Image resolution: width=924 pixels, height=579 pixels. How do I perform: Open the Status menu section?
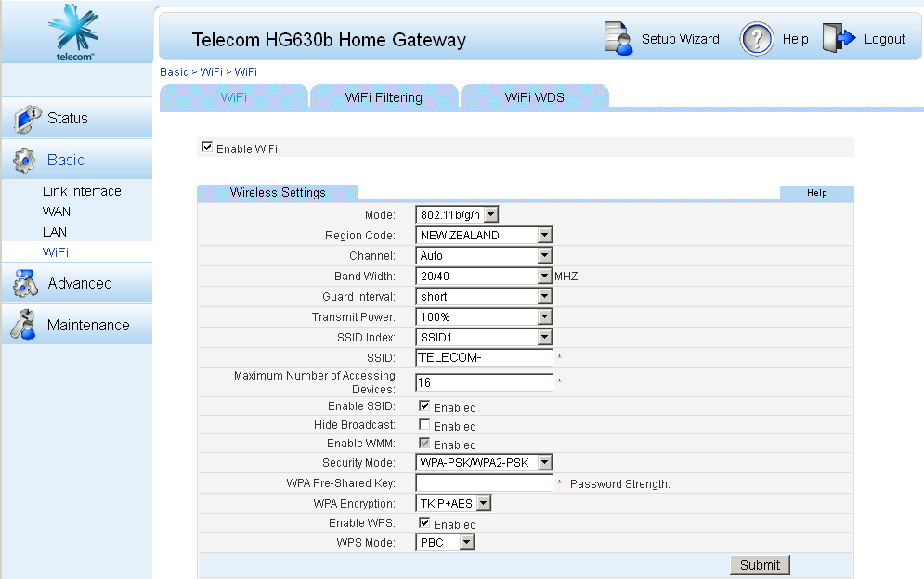pyautogui.click(x=76, y=119)
